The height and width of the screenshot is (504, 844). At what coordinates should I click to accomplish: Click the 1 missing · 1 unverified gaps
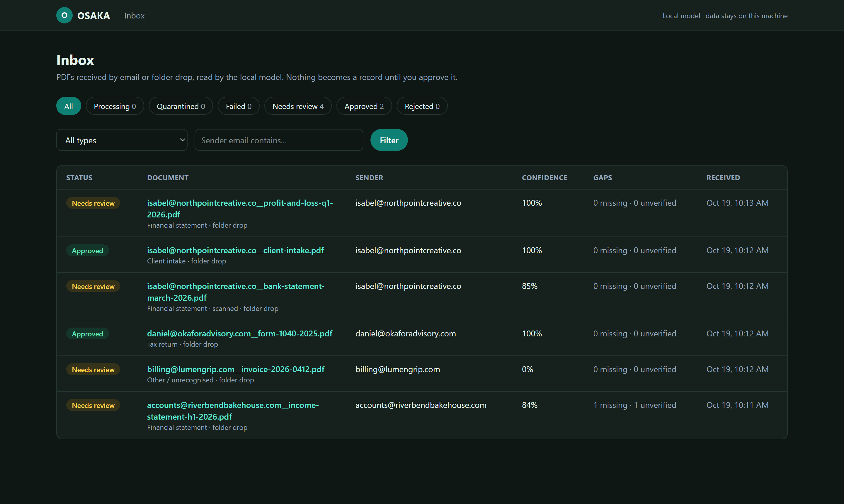coord(634,405)
